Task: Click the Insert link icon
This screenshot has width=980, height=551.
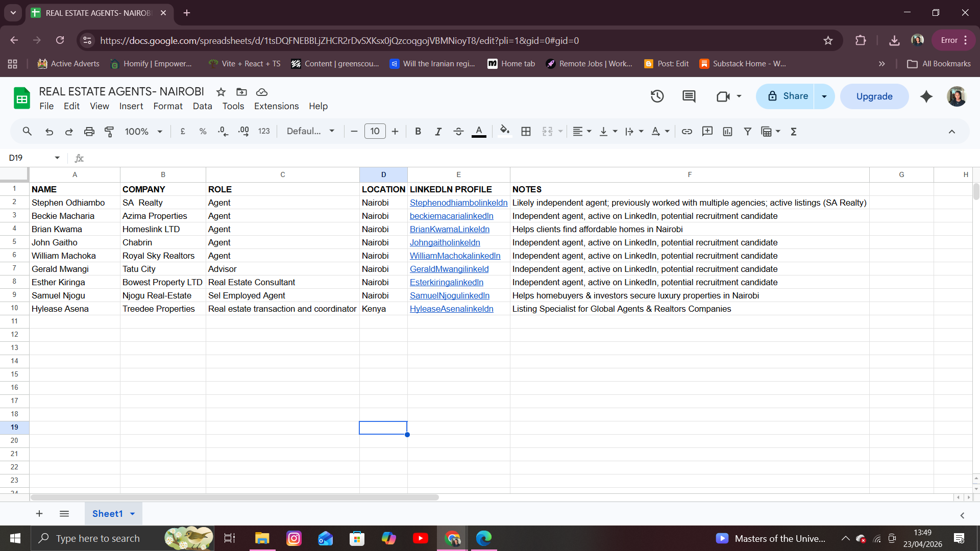Action: (687, 132)
